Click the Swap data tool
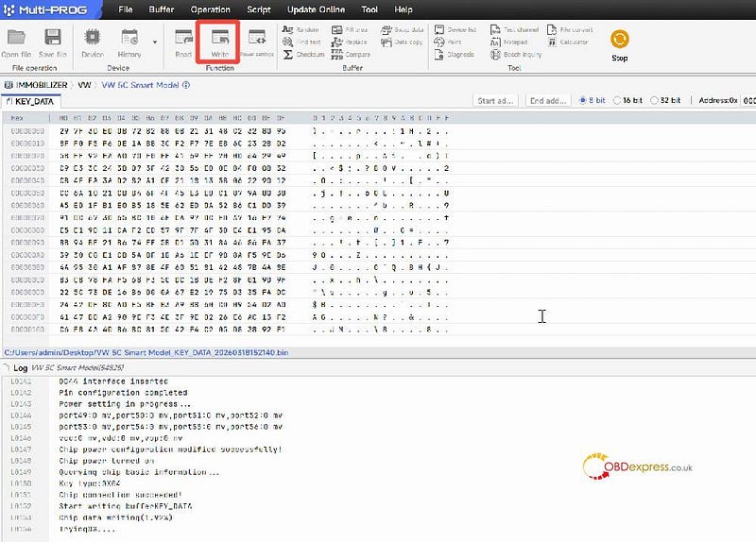 click(403, 30)
